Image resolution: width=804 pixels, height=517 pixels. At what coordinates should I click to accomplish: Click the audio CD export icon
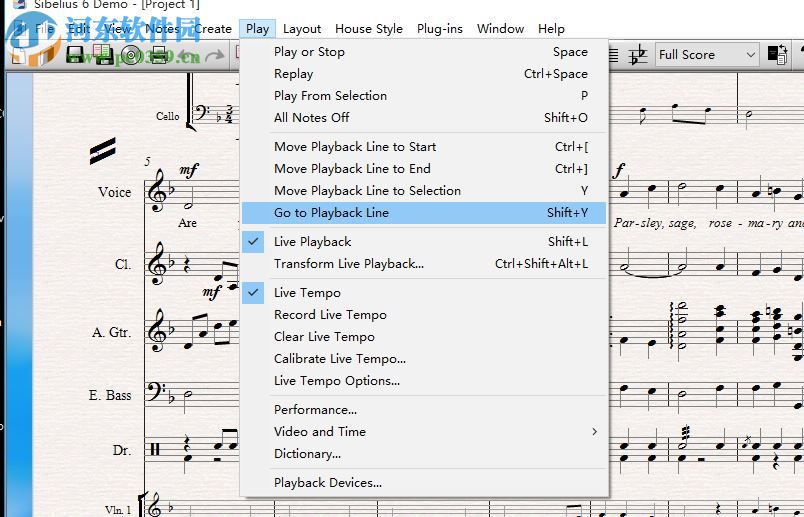[131, 54]
